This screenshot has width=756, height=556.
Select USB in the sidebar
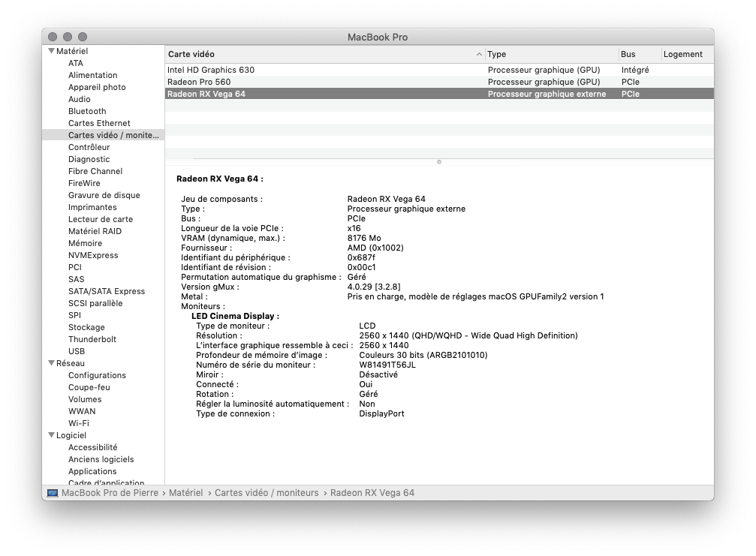pyautogui.click(x=76, y=351)
